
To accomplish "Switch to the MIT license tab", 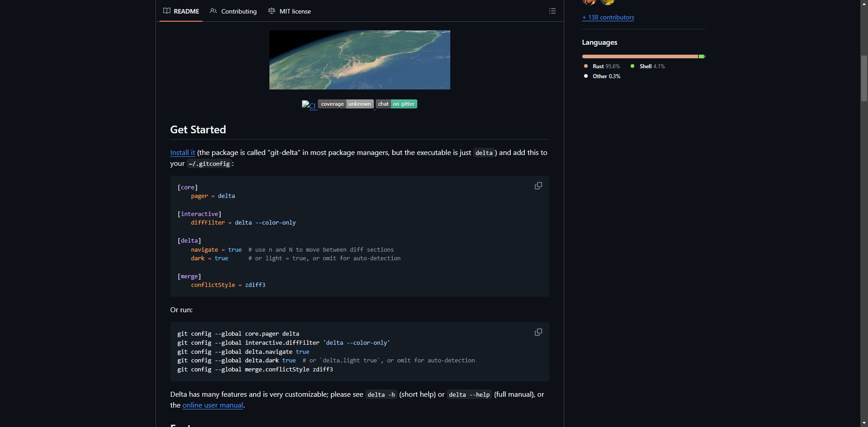I will point(289,11).
